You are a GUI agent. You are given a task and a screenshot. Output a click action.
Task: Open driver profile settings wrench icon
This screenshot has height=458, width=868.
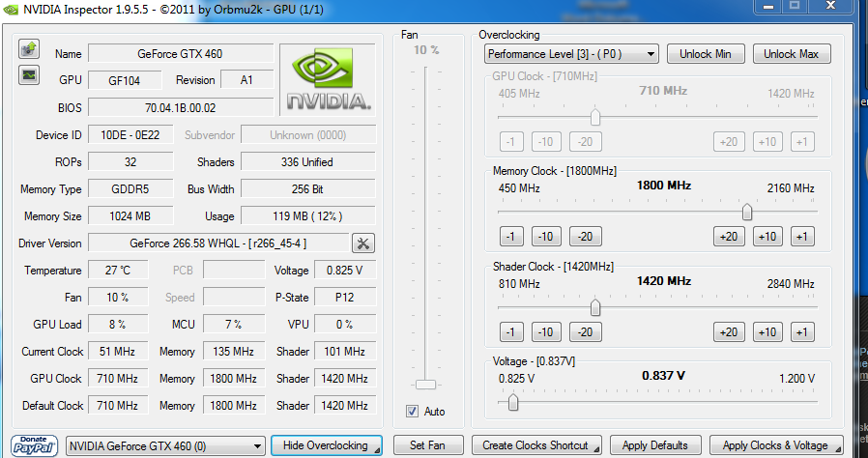[363, 243]
